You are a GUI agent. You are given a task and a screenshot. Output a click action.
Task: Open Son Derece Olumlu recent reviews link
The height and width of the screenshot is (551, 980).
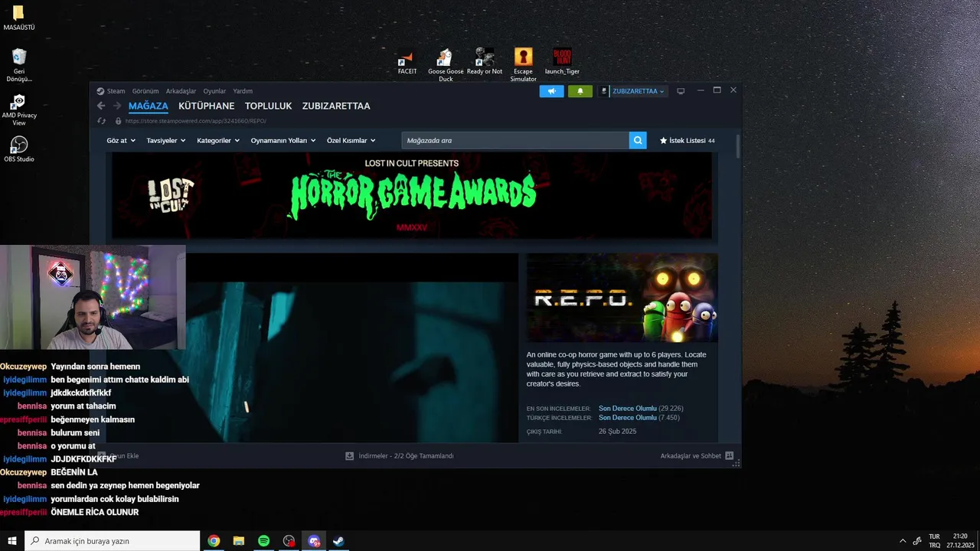coord(628,409)
